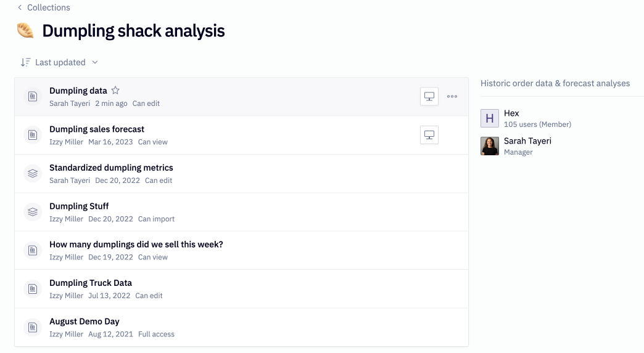Open three-dot menu for Dumpling data
The height and width of the screenshot is (353, 644).
tap(452, 96)
